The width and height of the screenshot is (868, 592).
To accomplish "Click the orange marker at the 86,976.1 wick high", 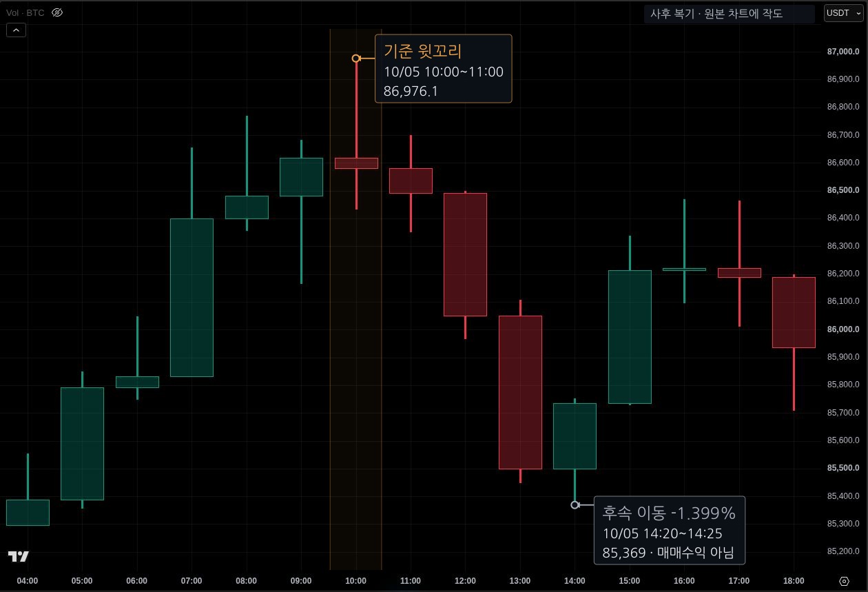I will [x=356, y=59].
